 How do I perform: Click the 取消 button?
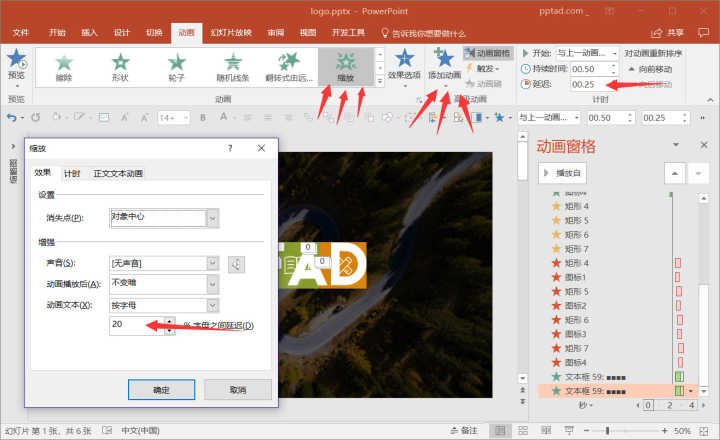point(238,390)
